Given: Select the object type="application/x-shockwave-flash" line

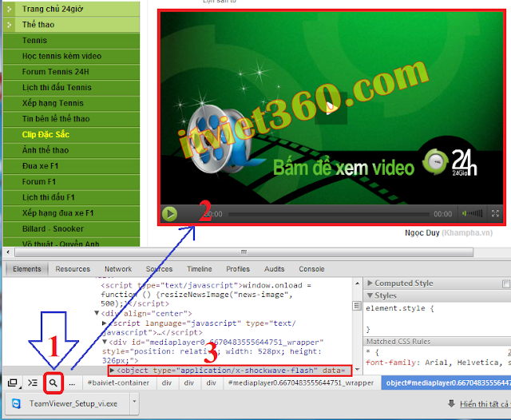Looking at the screenshot, I should coord(231,370).
